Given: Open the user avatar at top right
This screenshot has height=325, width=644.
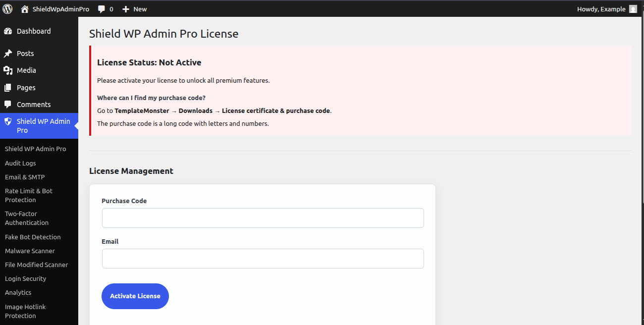Looking at the screenshot, I should [x=633, y=9].
